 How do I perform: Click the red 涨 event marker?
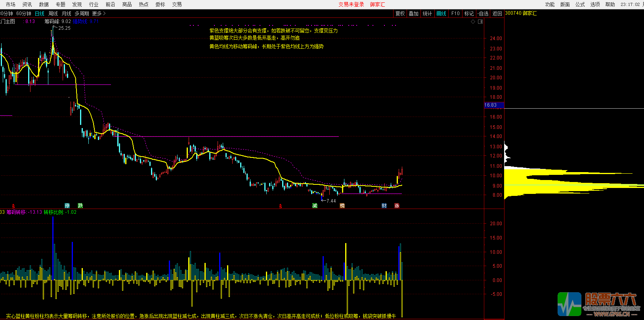click(397, 205)
